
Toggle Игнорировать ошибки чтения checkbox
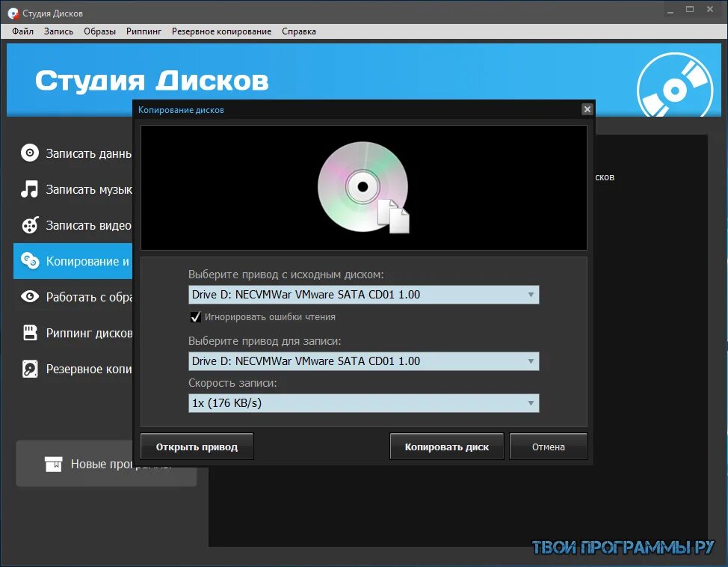196,317
